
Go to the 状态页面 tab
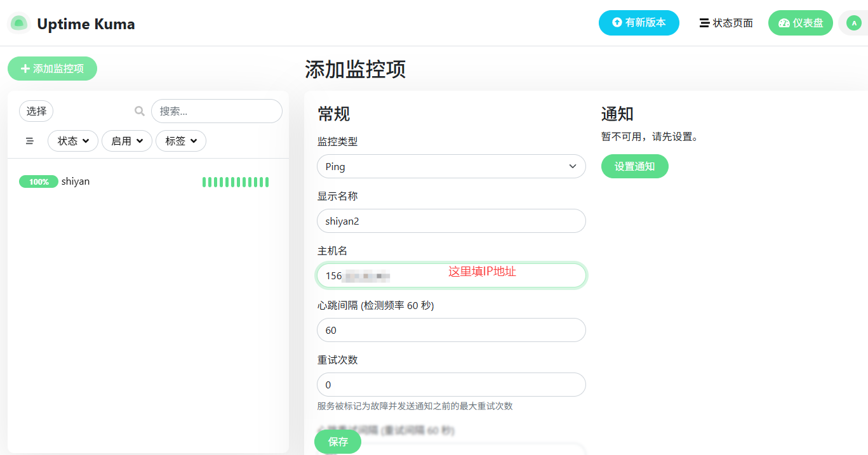(726, 23)
